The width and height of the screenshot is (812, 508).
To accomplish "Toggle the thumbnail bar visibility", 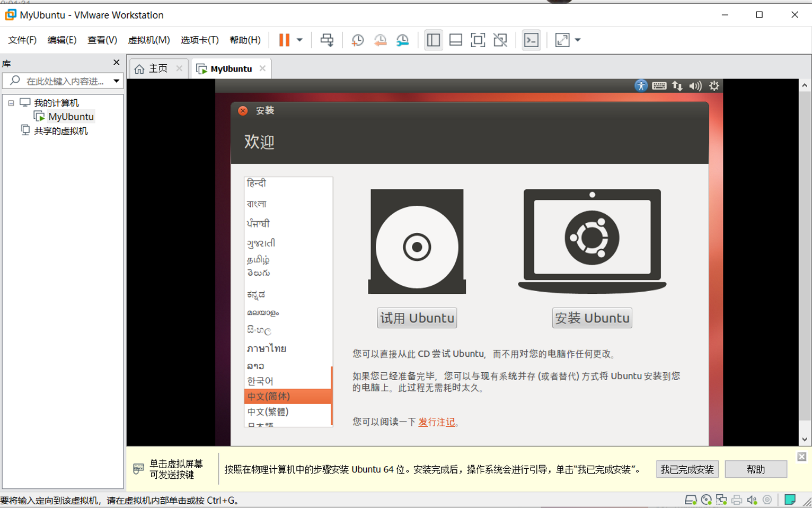I will tap(455, 40).
